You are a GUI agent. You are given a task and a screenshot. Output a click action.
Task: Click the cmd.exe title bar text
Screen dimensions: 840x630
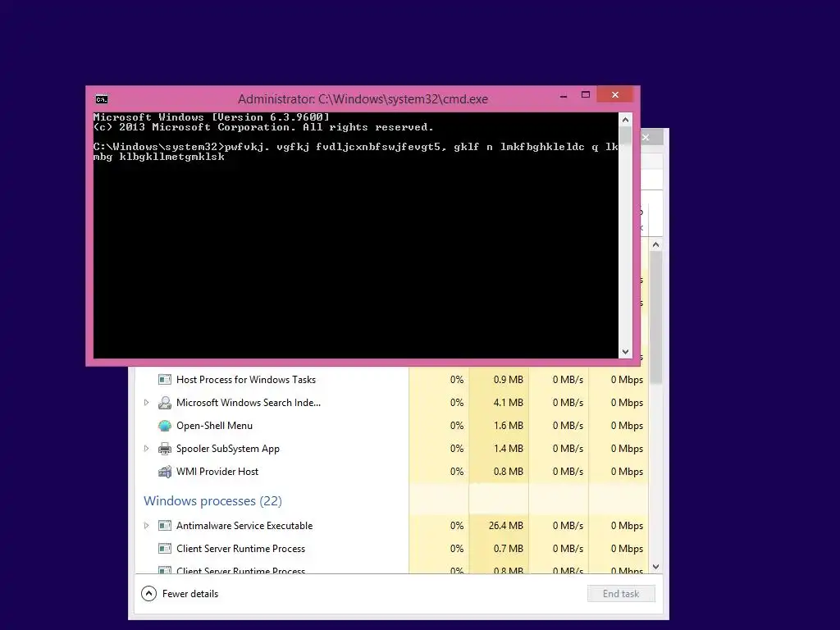pyautogui.click(x=363, y=99)
